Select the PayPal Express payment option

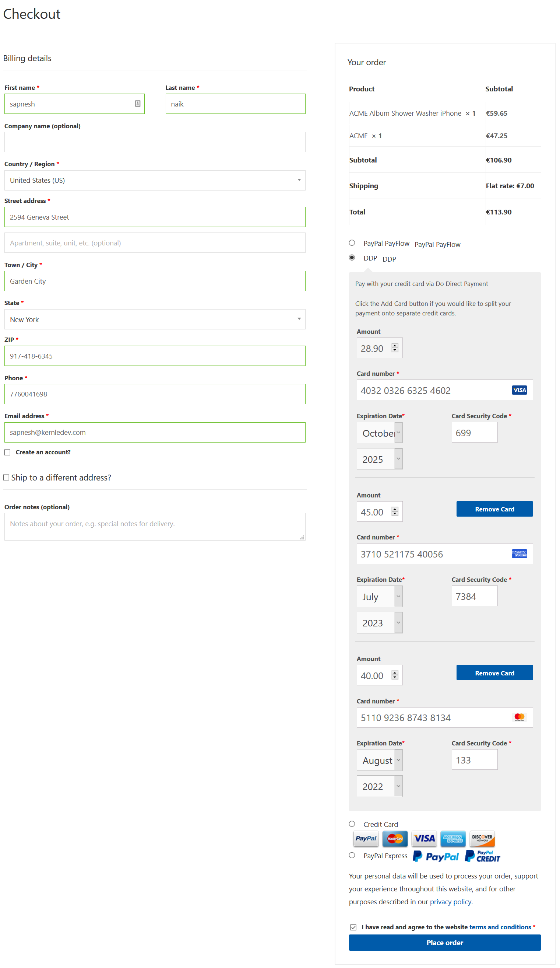pos(352,856)
